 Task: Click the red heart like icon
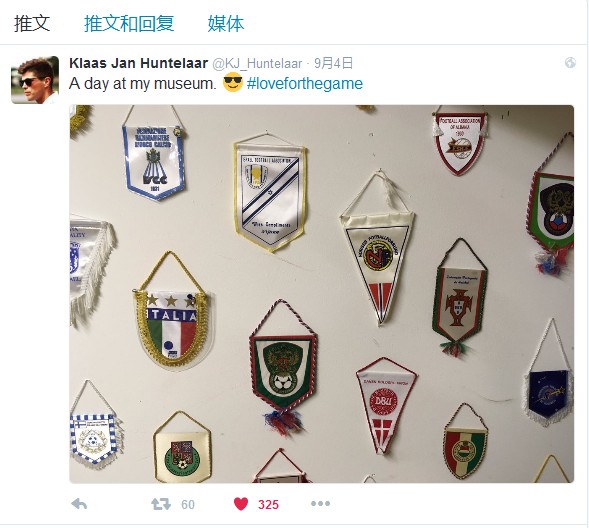[x=241, y=504]
